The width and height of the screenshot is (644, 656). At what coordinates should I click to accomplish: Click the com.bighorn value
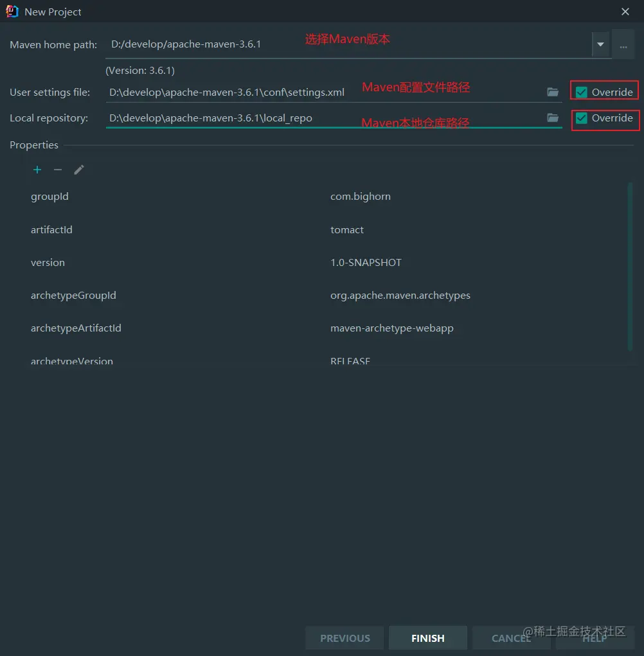click(x=361, y=196)
